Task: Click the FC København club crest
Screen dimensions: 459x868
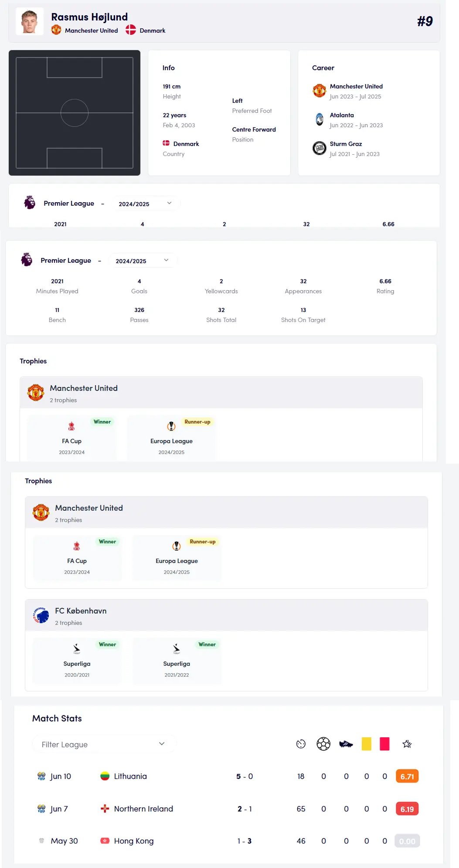Action: (41, 615)
